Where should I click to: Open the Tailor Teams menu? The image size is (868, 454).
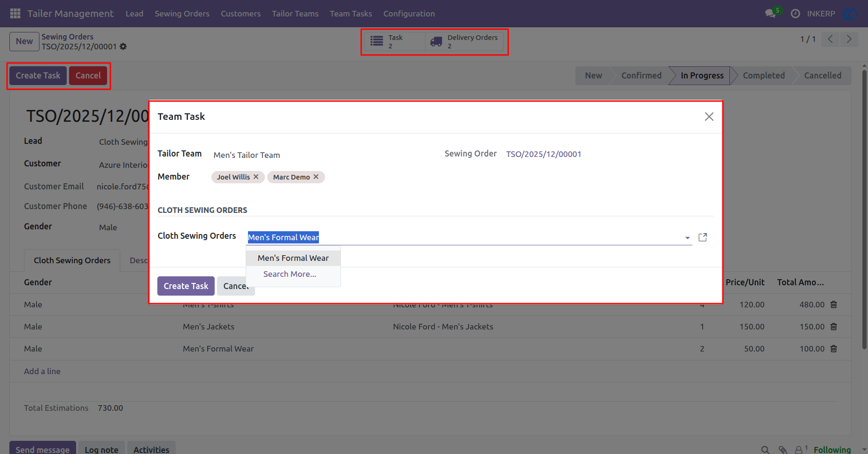pyautogui.click(x=295, y=14)
